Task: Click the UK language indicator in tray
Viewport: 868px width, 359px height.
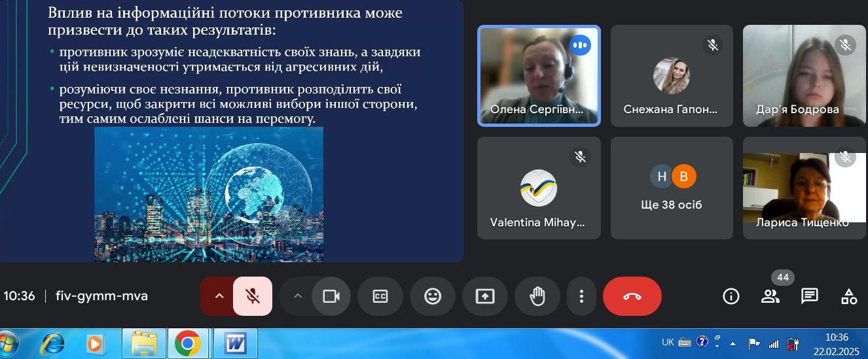Action: click(x=668, y=343)
